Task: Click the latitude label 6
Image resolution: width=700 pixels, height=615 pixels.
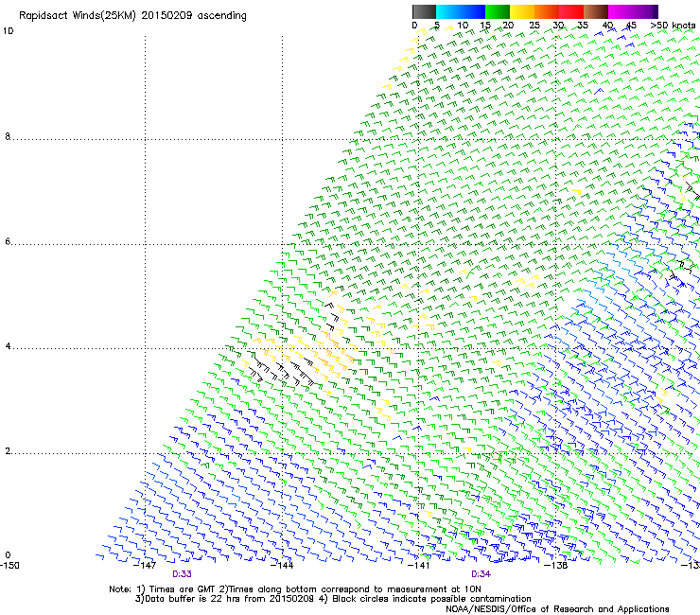Action: coord(8,241)
